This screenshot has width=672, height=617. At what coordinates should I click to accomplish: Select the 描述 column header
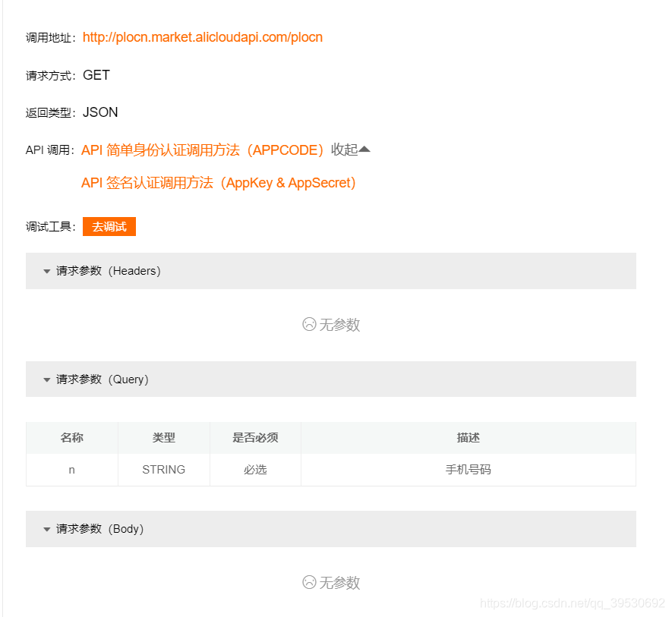[x=469, y=437]
